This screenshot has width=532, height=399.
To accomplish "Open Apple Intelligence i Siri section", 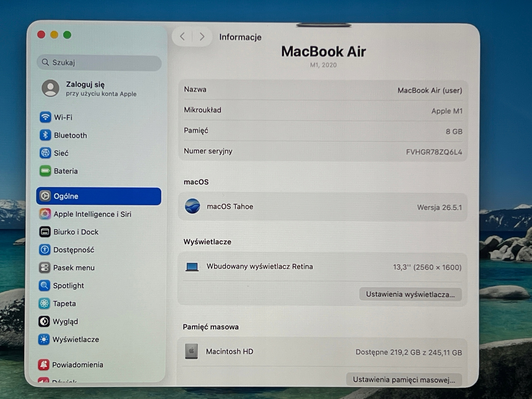I will [93, 214].
